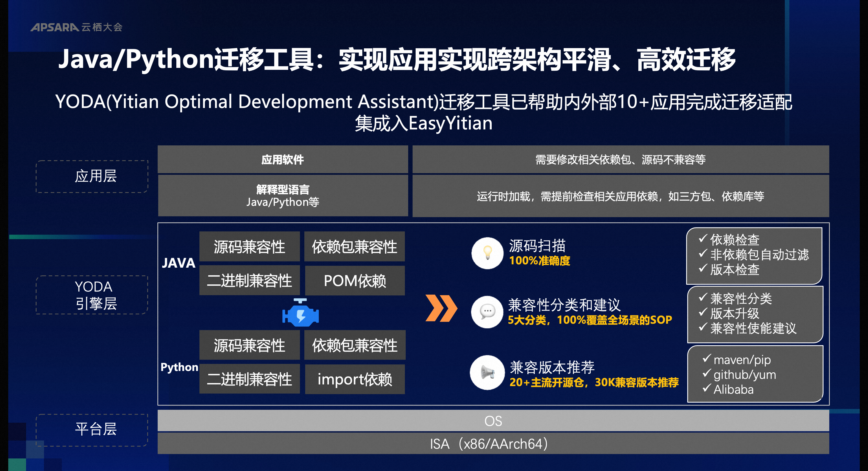
Task: Click the ISA (x86/AArch64) bar
Action: (493, 444)
